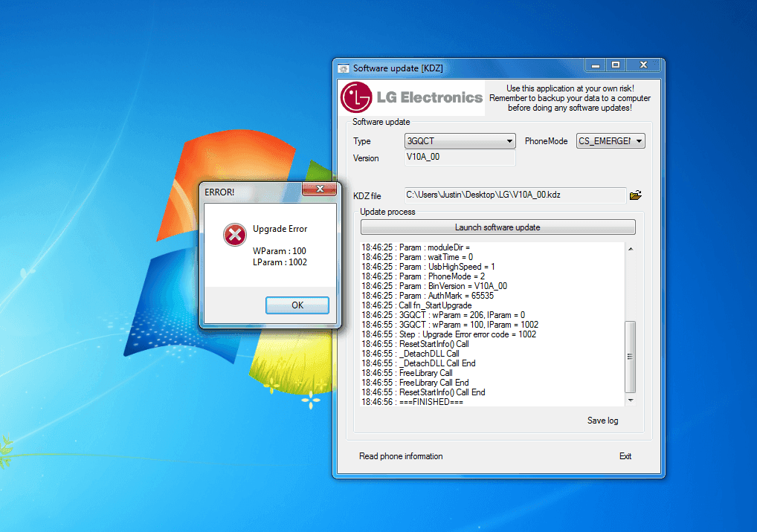This screenshot has height=532, width=757.
Task: Open the Type 3GQCT dropdown
Action: [460, 141]
